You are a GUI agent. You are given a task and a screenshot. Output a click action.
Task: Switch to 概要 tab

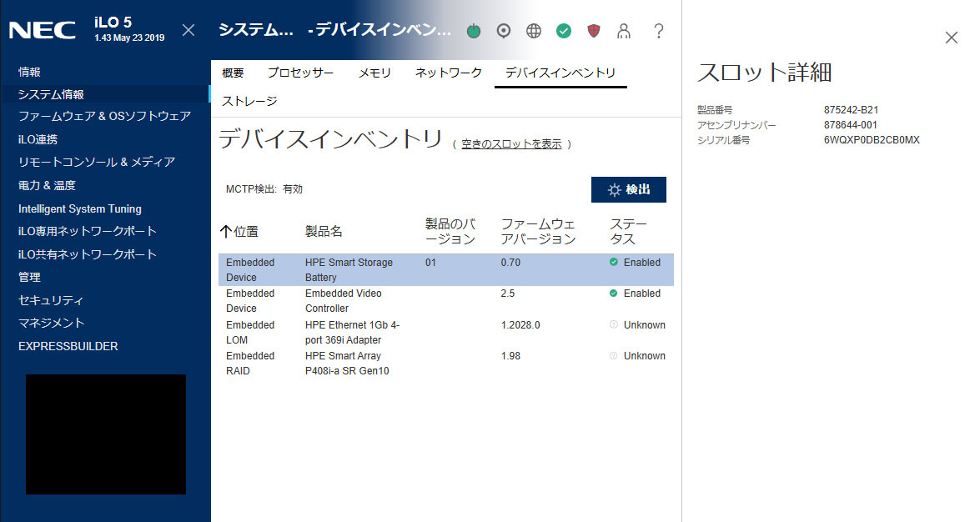pos(234,73)
